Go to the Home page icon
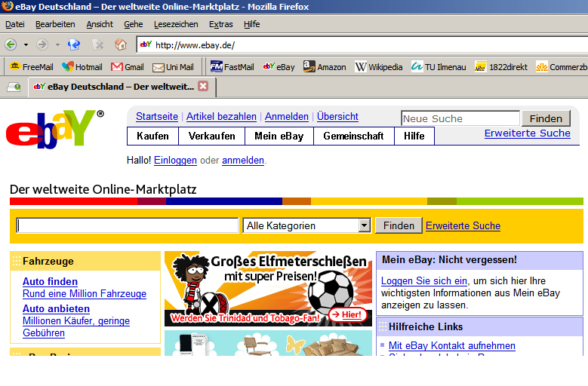 click(x=121, y=44)
